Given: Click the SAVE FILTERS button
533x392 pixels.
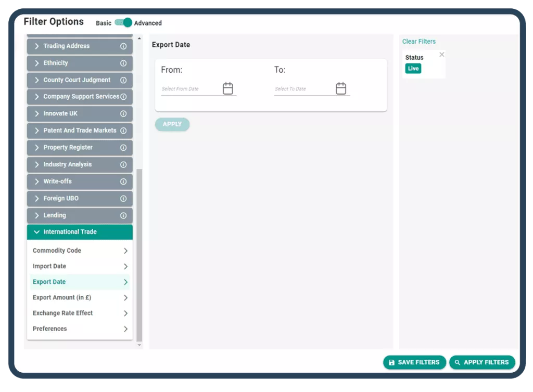Looking at the screenshot, I should click(414, 362).
